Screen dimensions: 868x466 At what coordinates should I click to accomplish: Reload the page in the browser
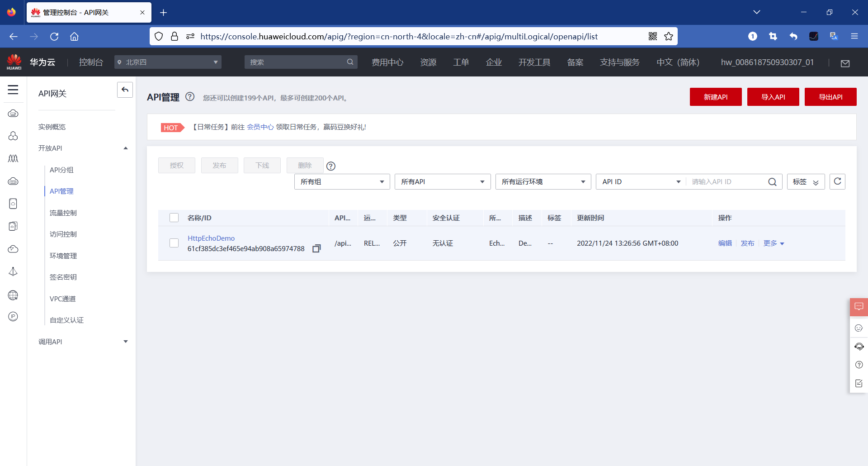pos(54,37)
